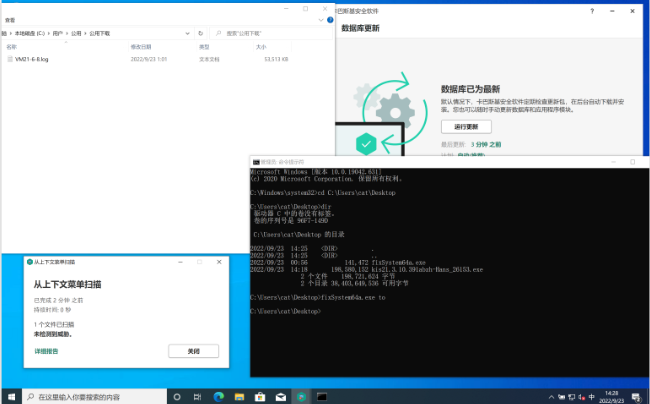Launch Microsoft Edge from the taskbar
This screenshot has height=404, width=650.
(218, 397)
